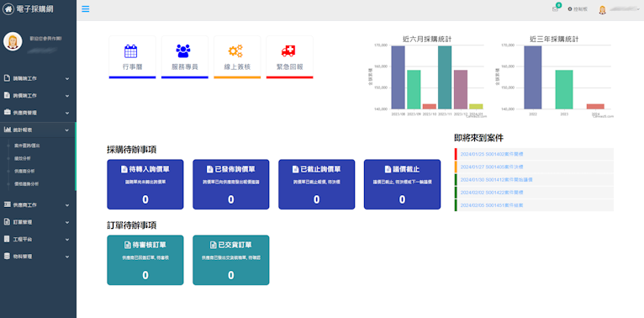Click the 2023/12 bar in 近六月採購統計

pyautogui.click(x=461, y=89)
